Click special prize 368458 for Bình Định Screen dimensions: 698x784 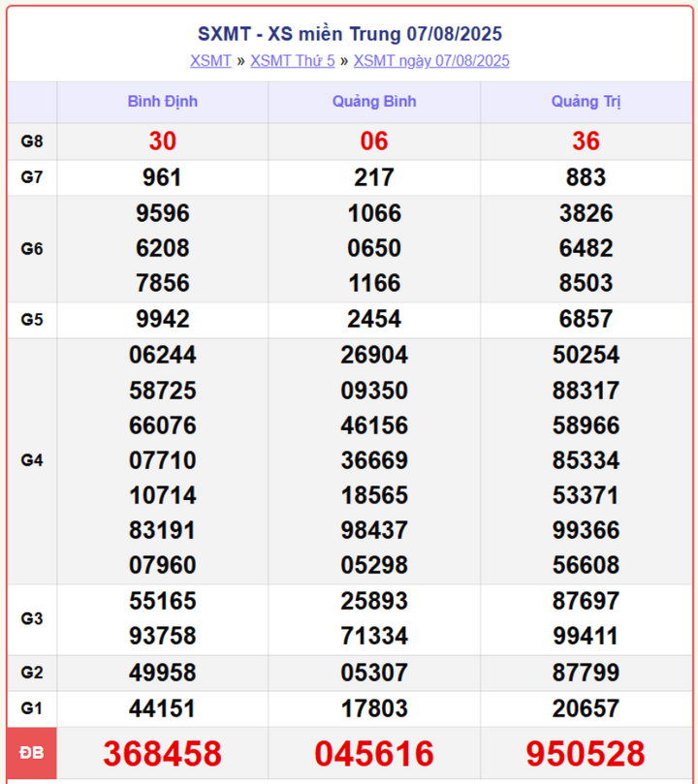163,754
